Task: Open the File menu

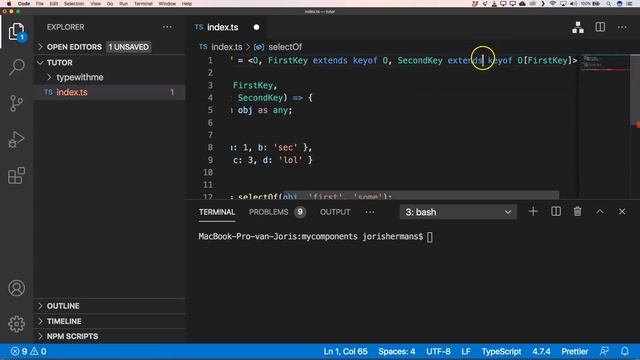Action: click(x=40, y=4)
